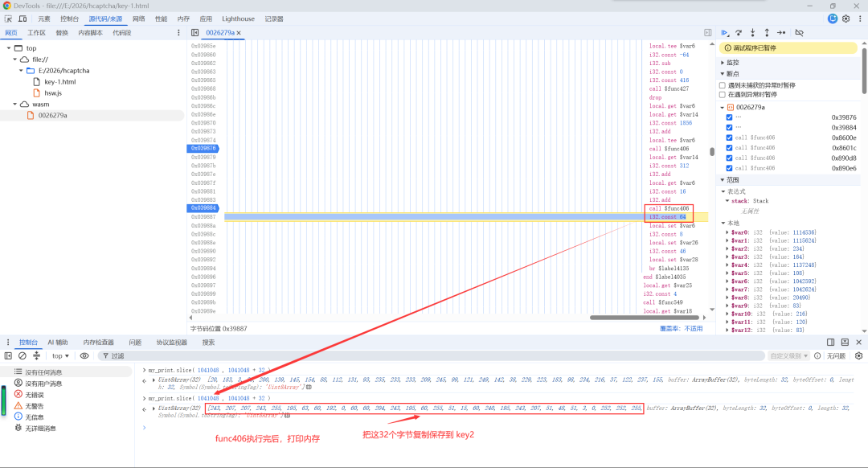This screenshot has width=868, height=468.
Task: Create a live expression with the eye icon
Action: click(84, 355)
